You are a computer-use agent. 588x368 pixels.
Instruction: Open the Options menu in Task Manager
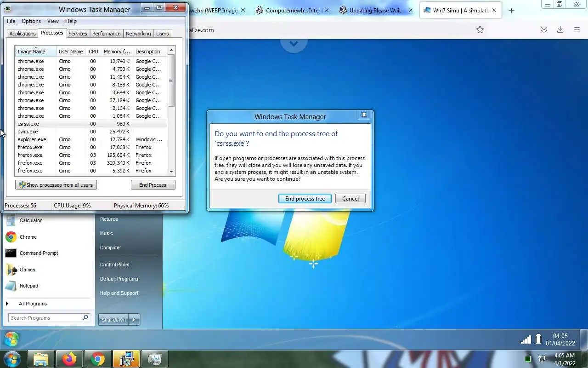(31, 21)
